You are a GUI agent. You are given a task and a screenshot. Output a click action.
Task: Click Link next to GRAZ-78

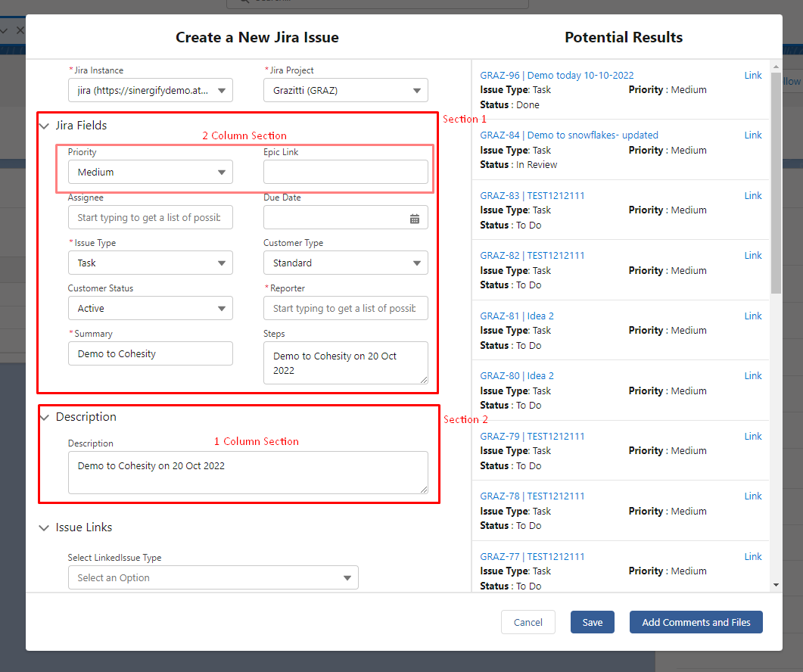tap(753, 496)
